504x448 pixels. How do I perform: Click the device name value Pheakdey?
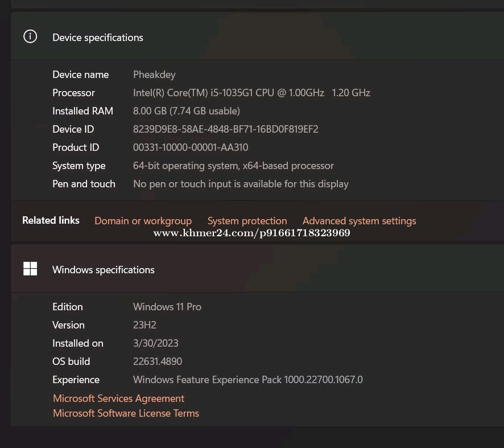tap(154, 75)
